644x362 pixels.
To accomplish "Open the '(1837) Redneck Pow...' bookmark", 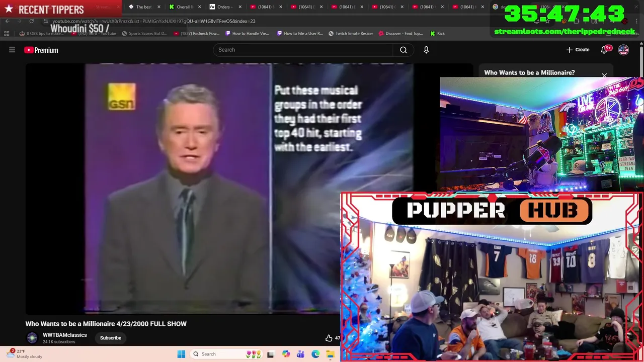I will pos(196,33).
